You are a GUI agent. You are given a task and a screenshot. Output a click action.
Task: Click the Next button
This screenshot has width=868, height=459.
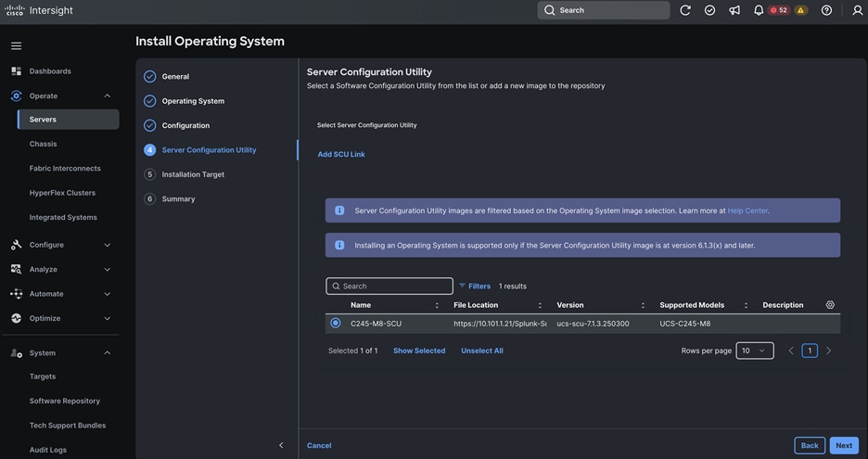[844, 445]
